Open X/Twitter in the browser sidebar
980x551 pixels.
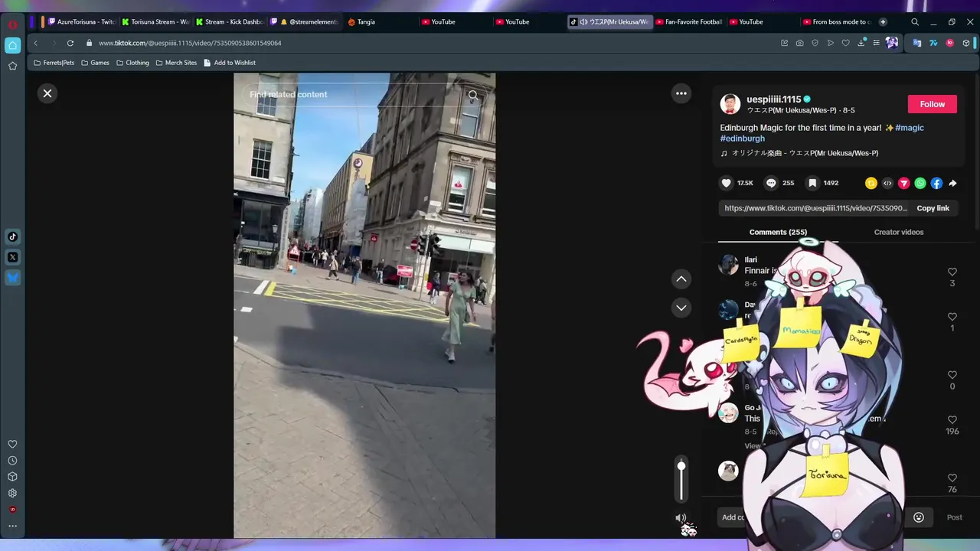tap(12, 257)
